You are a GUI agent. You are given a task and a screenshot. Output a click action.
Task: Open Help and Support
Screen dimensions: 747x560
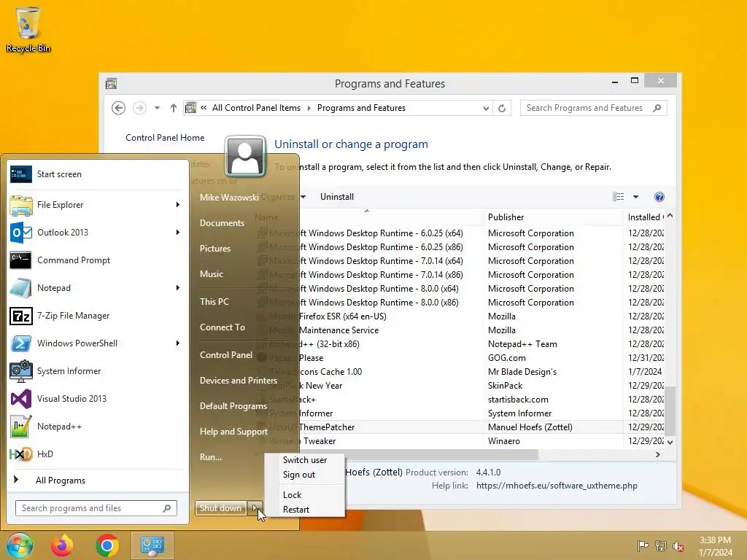[x=233, y=432]
